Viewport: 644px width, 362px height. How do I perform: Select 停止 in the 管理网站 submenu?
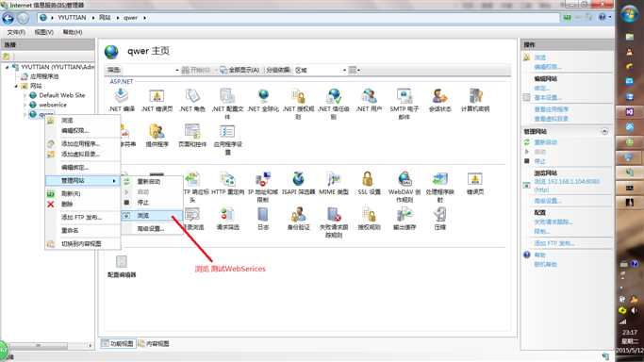click(x=152, y=203)
